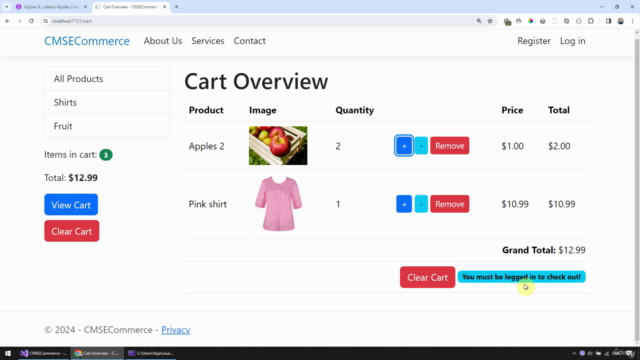This screenshot has height=360, width=640.
Task: Open the Privacy link in footer
Action: [176, 330]
